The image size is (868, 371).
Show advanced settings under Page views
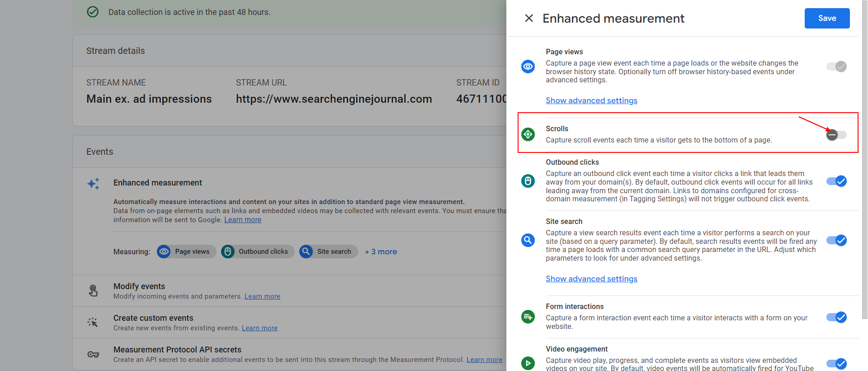591,100
